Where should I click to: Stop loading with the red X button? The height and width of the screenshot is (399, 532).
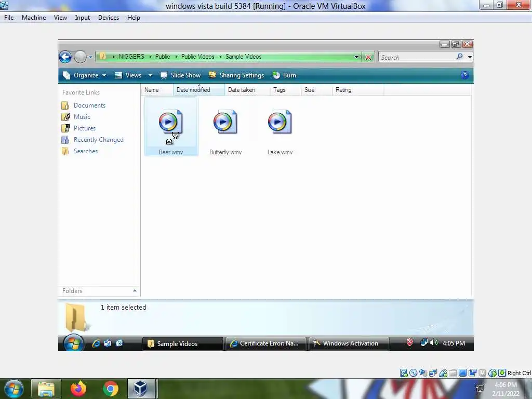coord(368,57)
